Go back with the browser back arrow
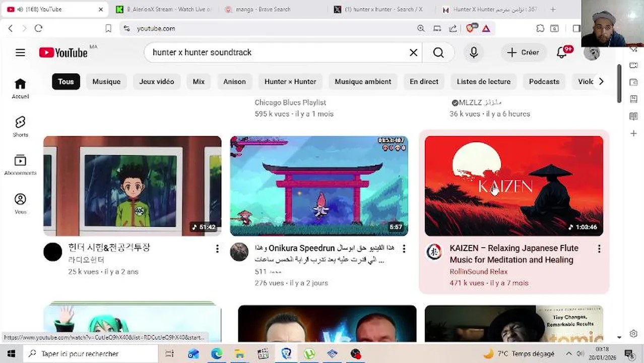 (11, 28)
